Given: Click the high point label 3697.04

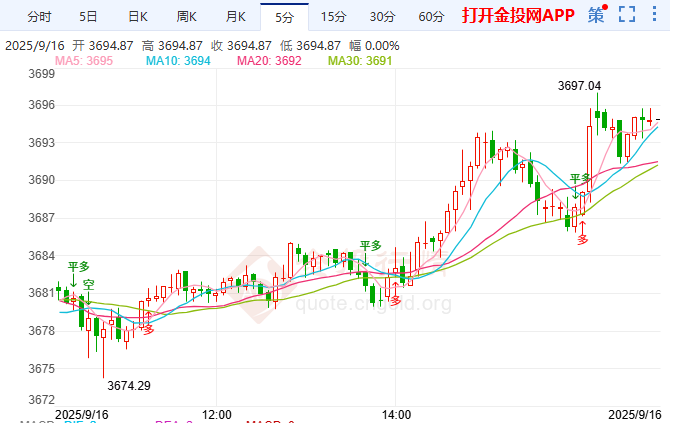Looking at the screenshot, I should (x=579, y=86).
